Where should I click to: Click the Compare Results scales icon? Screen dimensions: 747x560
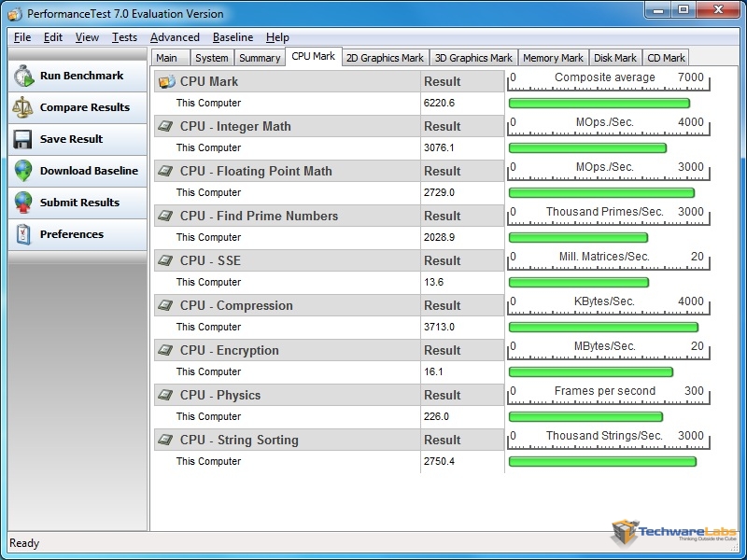pos(23,108)
